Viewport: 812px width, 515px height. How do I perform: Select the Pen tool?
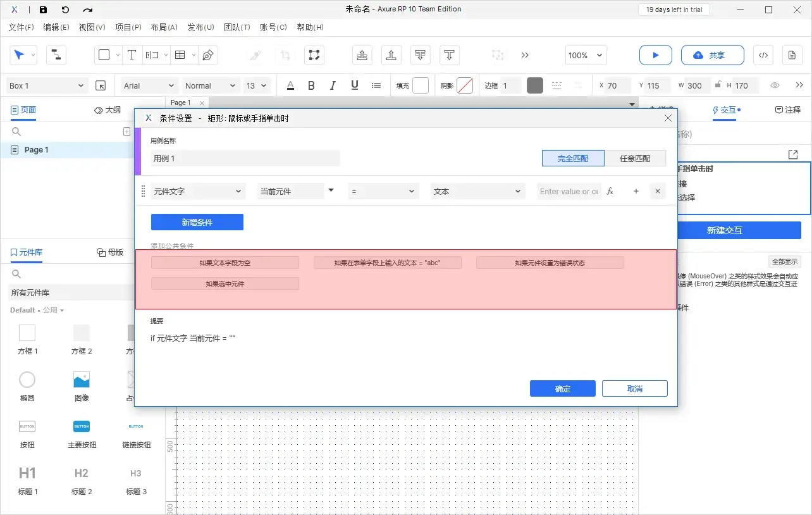[x=208, y=55]
